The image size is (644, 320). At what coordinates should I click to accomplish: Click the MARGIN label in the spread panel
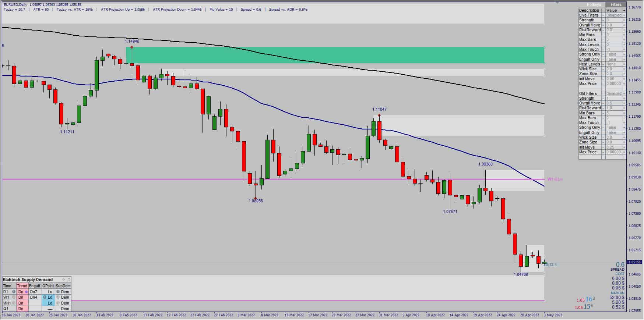tap(617, 293)
